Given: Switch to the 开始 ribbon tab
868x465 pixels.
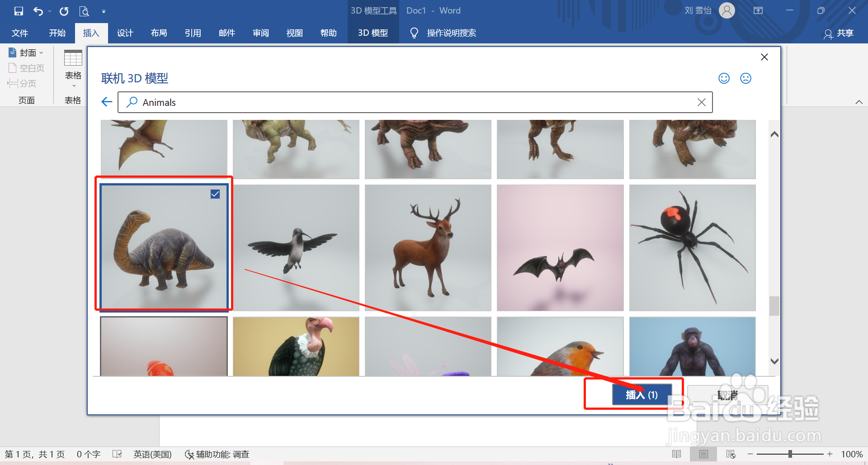Looking at the screenshot, I should coord(57,33).
